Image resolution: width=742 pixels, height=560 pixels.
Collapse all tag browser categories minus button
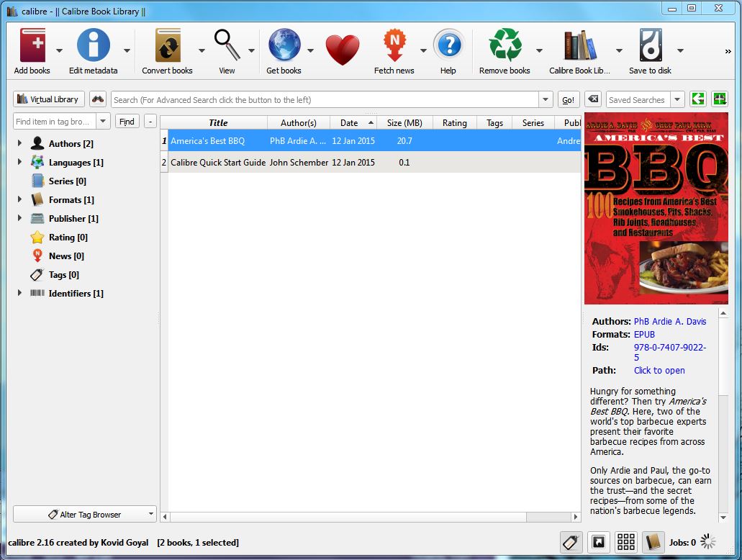click(x=150, y=122)
